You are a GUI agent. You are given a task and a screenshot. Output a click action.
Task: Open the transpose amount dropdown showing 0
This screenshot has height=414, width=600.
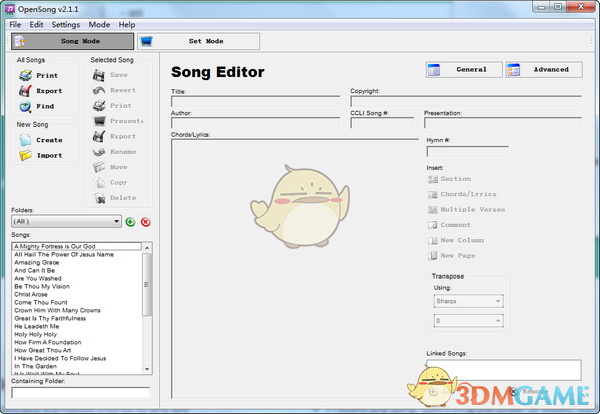click(468, 321)
